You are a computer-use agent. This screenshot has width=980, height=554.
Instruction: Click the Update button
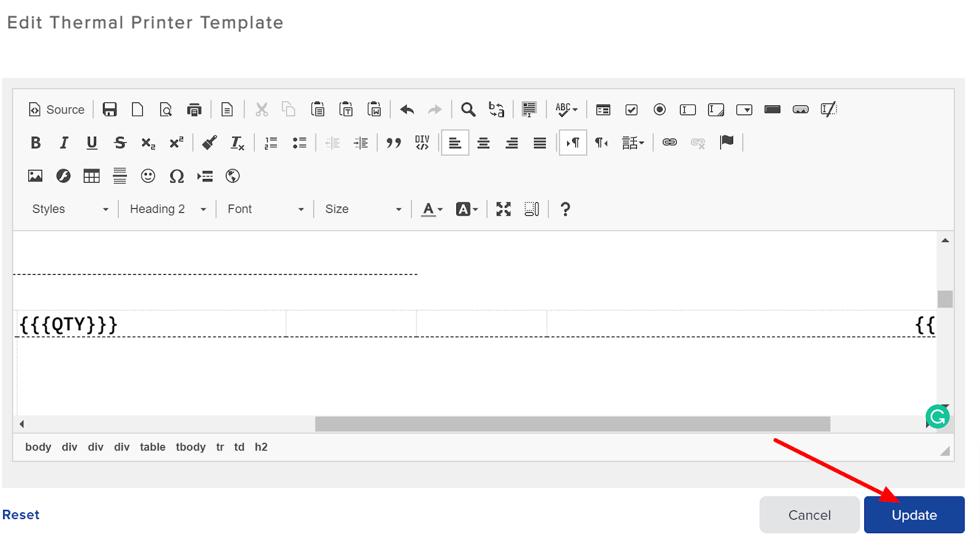[x=913, y=515]
